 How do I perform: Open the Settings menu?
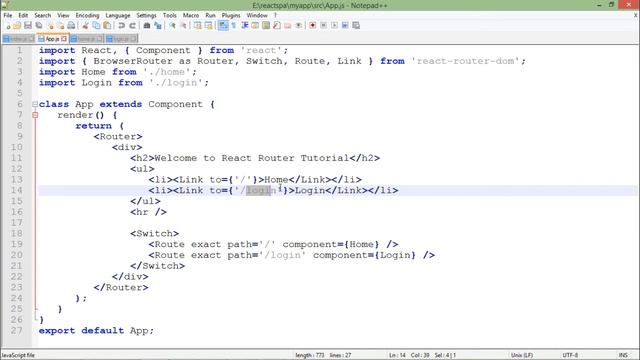tap(146, 15)
